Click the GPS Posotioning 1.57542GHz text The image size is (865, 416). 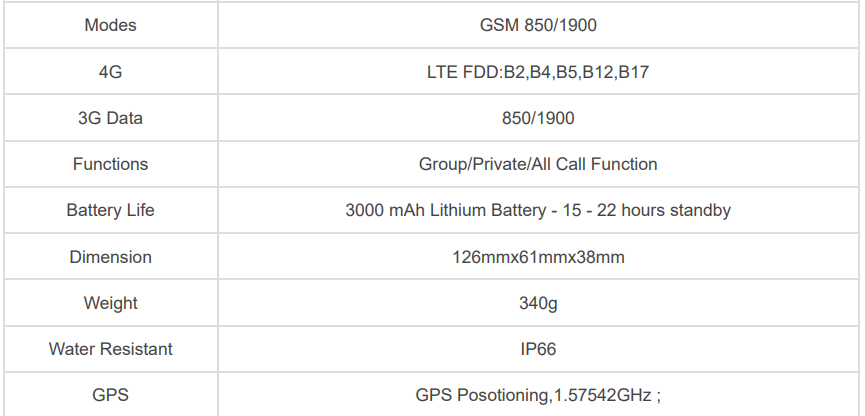pyautogui.click(x=538, y=395)
